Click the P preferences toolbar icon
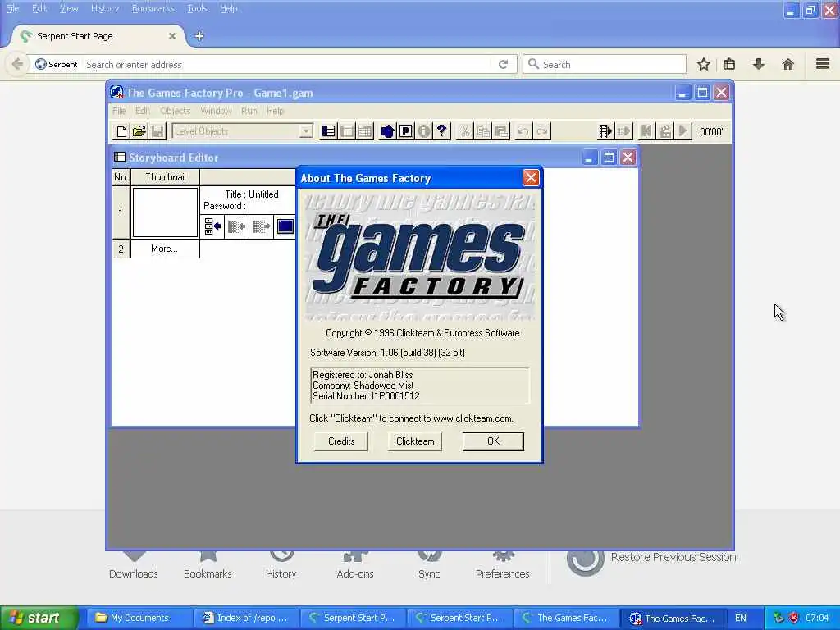The height and width of the screenshot is (630, 840). pyautogui.click(x=405, y=131)
